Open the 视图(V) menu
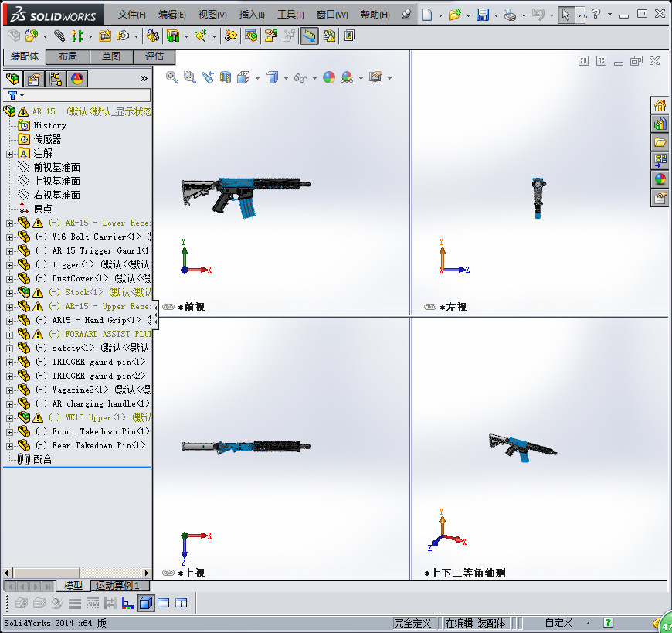The image size is (672, 633). (212, 15)
